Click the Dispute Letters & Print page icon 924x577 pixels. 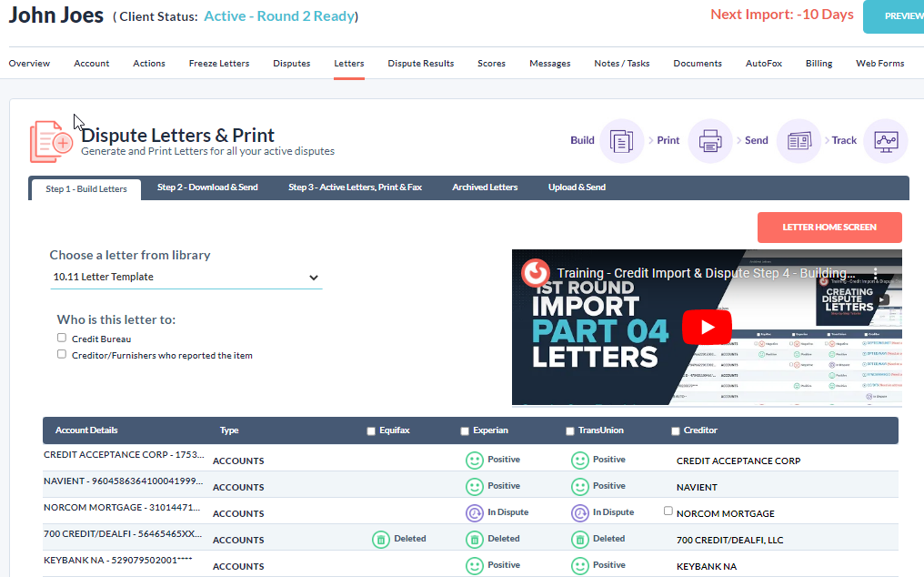[x=52, y=139]
